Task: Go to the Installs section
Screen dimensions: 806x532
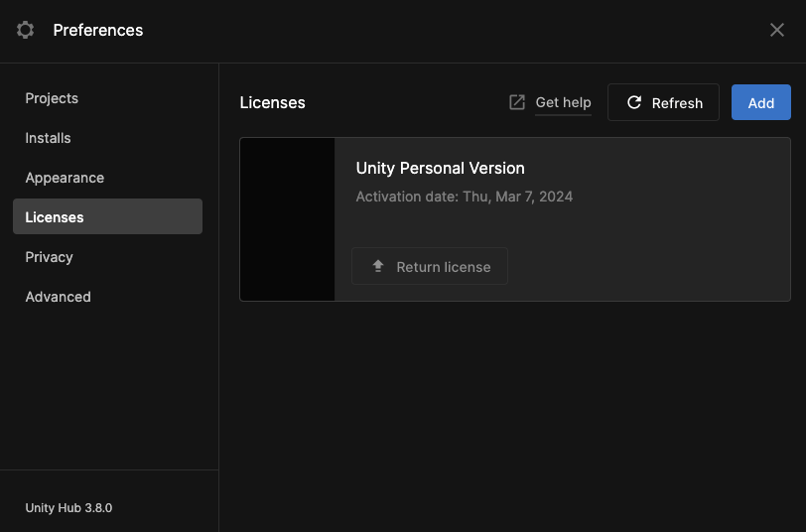Action: [107, 138]
